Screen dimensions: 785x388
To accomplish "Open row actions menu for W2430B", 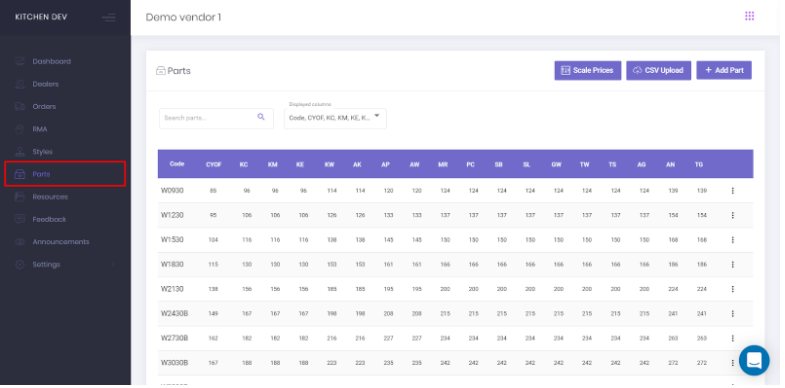I will [732, 313].
